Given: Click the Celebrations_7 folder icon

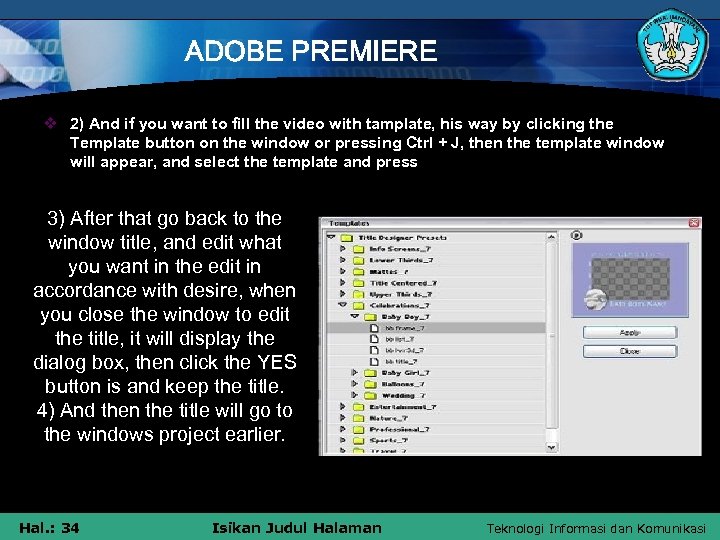Looking at the screenshot, I should click(x=358, y=305).
